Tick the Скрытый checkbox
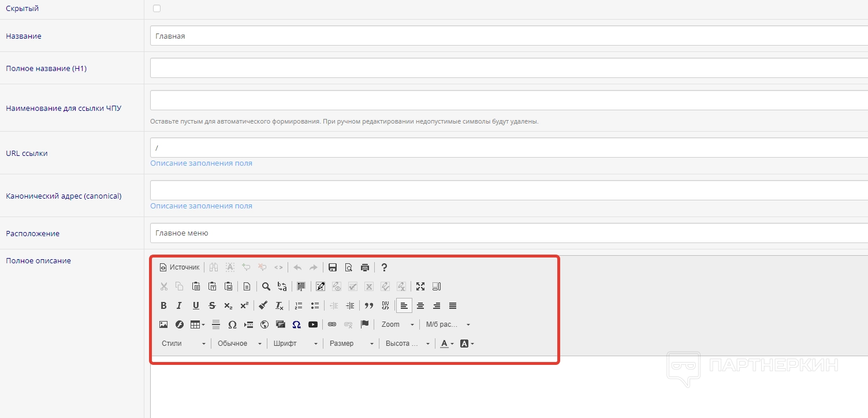Screen dimensions: 868x418 [x=157, y=9]
